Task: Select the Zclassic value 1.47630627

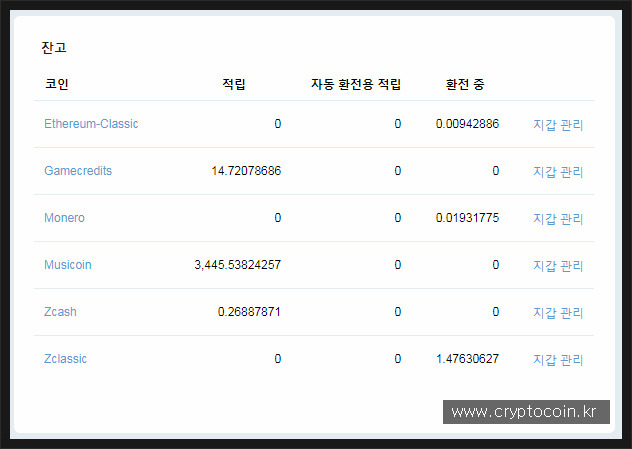Action: coord(468,359)
